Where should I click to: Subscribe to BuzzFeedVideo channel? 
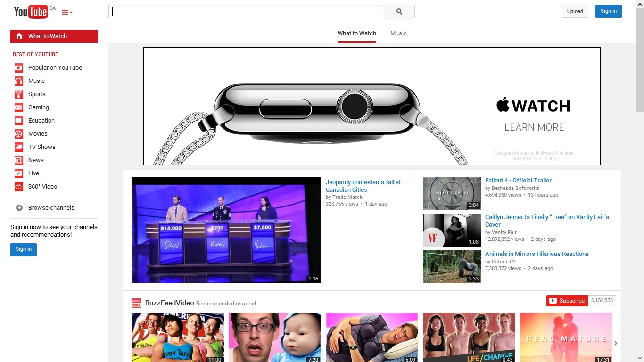[x=567, y=301]
